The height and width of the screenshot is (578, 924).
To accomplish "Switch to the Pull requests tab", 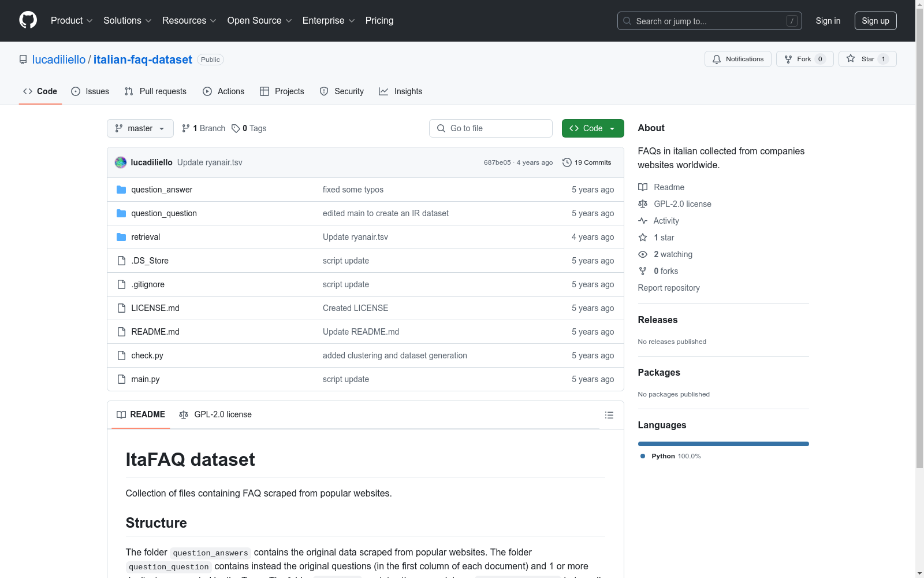I will coord(155,91).
